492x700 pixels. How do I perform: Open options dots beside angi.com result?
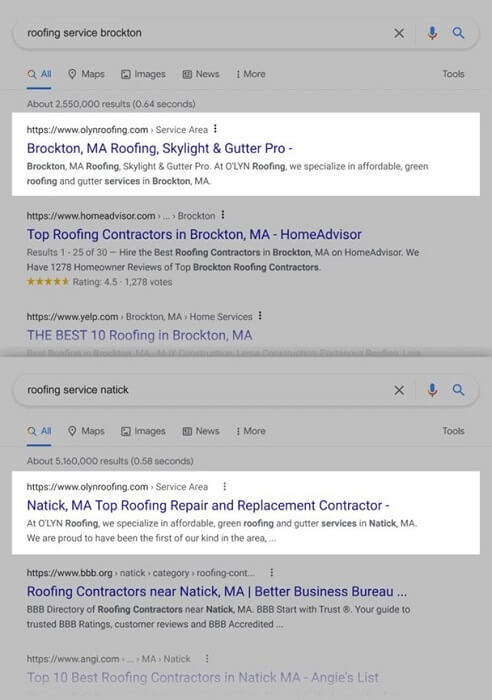(x=207, y=658)
